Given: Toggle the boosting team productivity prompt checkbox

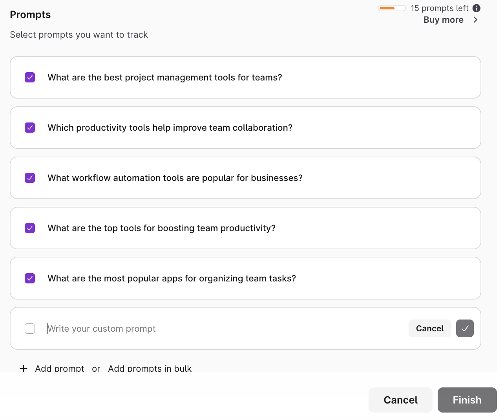Looking at the screenshot, I should pyautogui.click(x=30, y=228).
